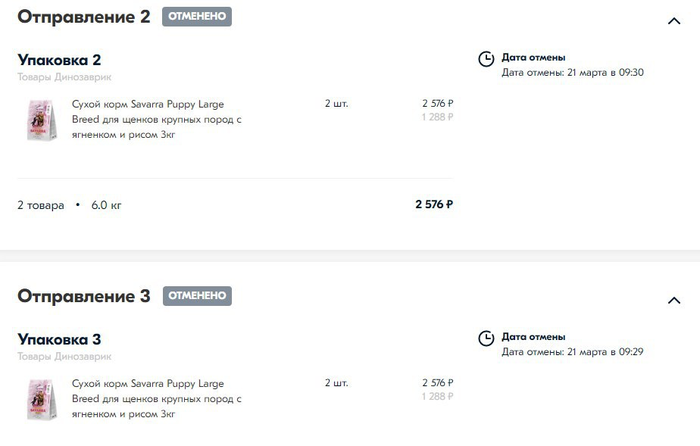
Task: Collapse the Отправление 2 section chevron
Action: coord(674,21)
